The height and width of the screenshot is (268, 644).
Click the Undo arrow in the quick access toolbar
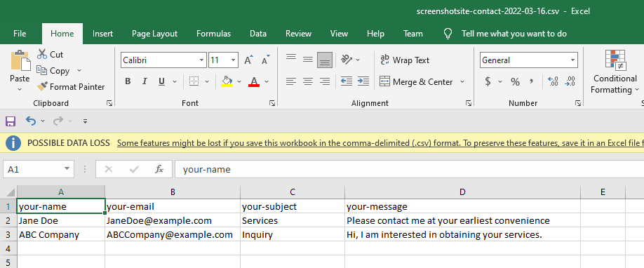[31, 121]
